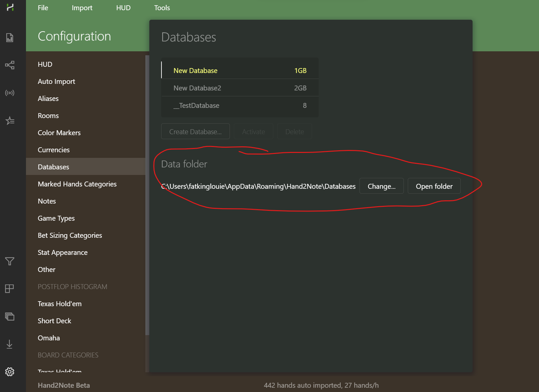The height and width of the screenshot is (392, 539).
Task: Open the grid layout squares icon
Action: (10, 289)
